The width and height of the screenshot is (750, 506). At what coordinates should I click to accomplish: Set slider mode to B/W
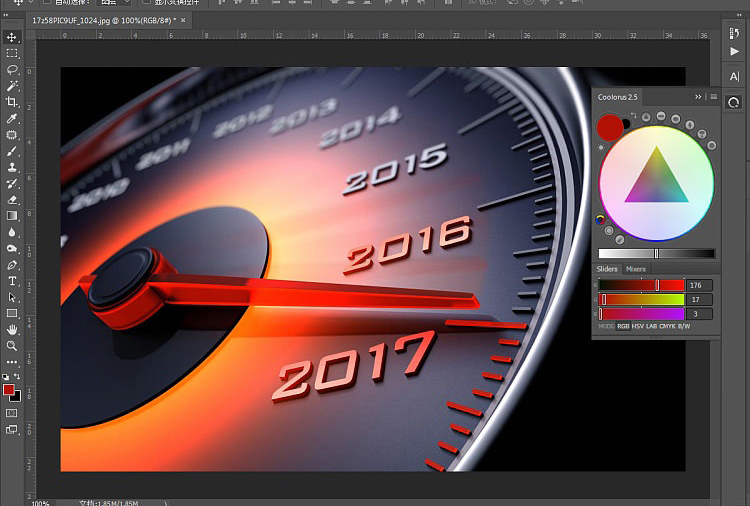tap(684, 326)
